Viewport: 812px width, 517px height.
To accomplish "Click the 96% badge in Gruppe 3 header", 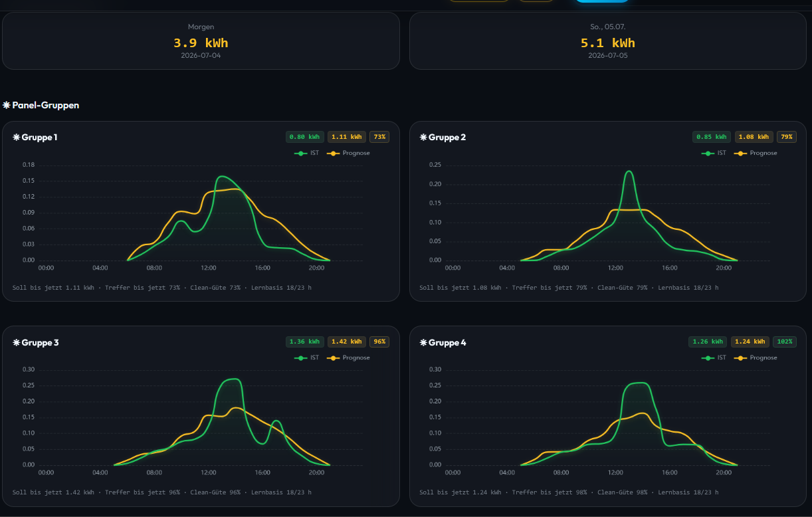I will (379, 342).
